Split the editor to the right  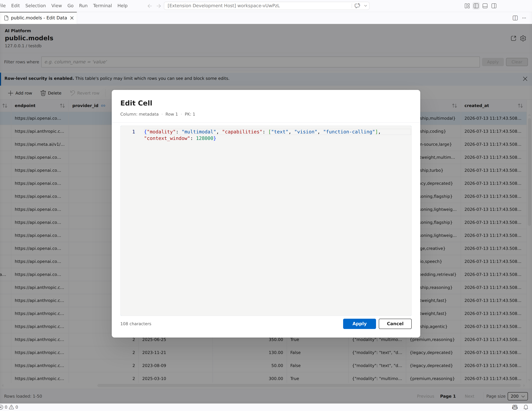(x=515, y=18)
